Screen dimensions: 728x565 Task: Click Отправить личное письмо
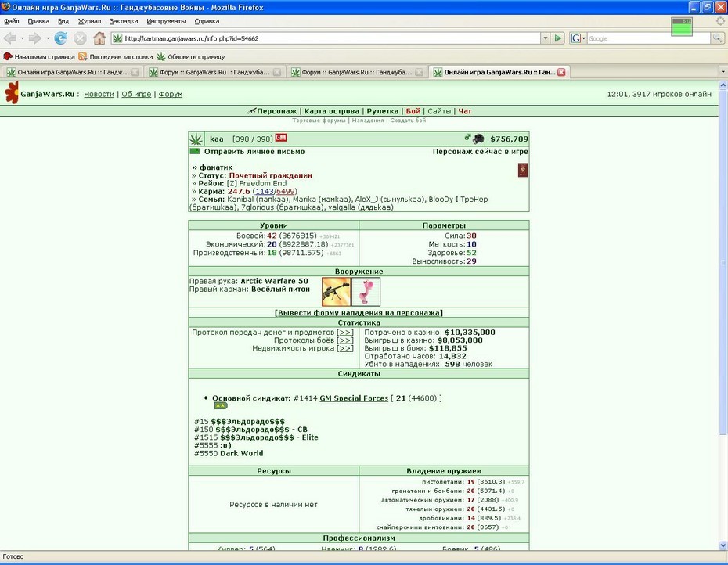coord(254,151)
